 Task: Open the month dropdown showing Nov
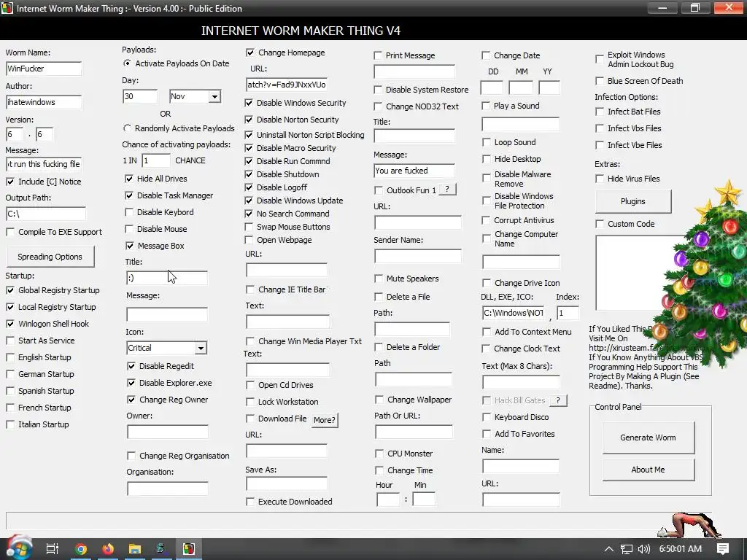point(215,97)
